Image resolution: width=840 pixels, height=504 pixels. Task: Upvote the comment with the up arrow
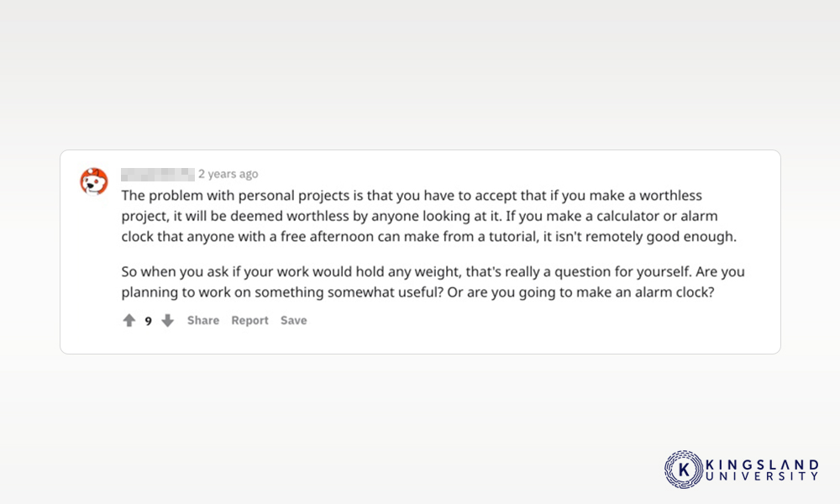point(129,320)
